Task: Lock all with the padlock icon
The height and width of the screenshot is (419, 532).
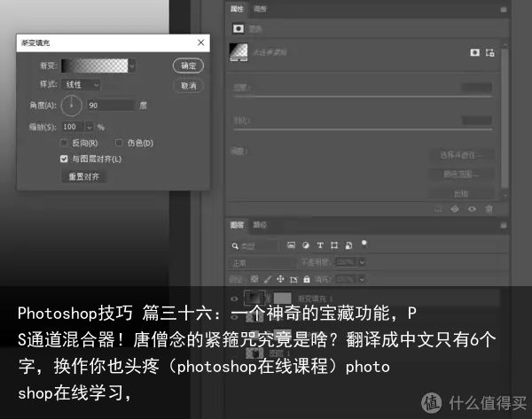Action: coord(307,279)
